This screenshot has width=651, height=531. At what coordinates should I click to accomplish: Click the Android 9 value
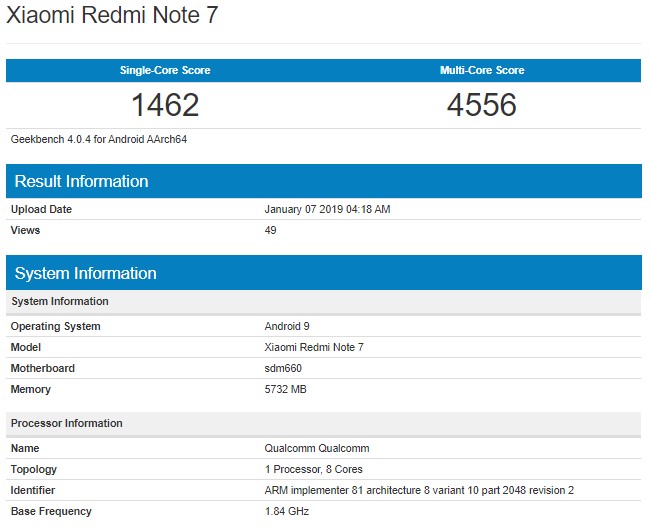coord(287,326)
